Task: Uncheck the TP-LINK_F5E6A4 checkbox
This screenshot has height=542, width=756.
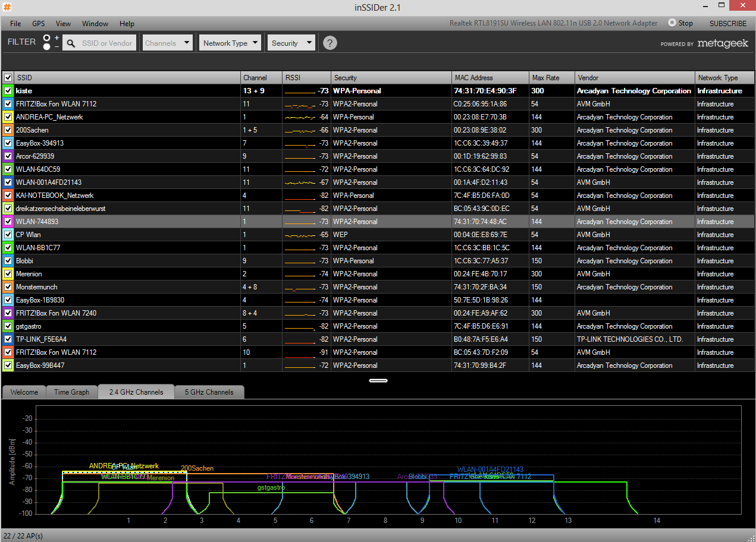Action: pos(8,339)
